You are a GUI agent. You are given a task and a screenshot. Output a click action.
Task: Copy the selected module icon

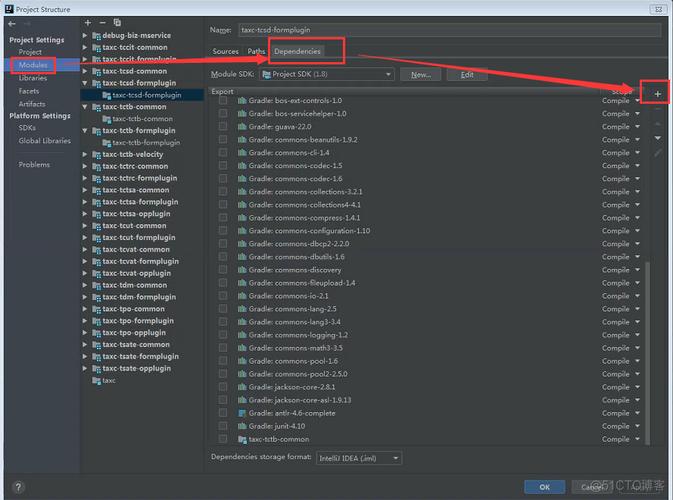pos(117,23)
